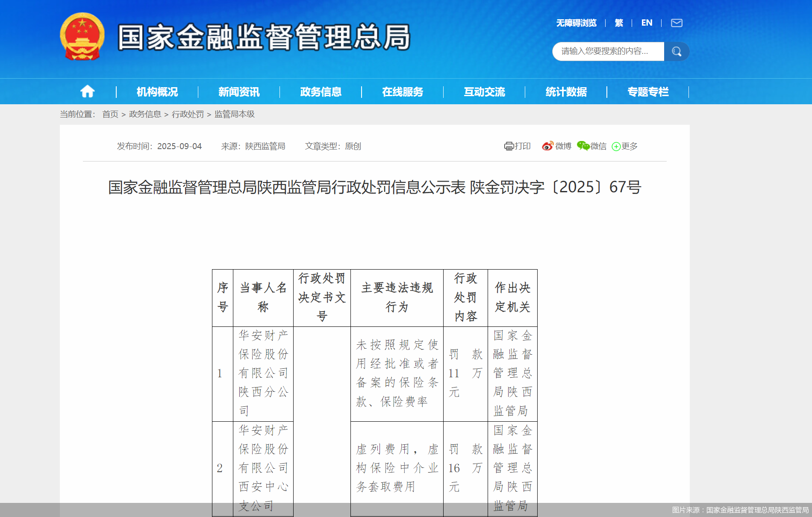Switch to traditional Chinese with 繁
812x517 pixels.
click(618, 23)
